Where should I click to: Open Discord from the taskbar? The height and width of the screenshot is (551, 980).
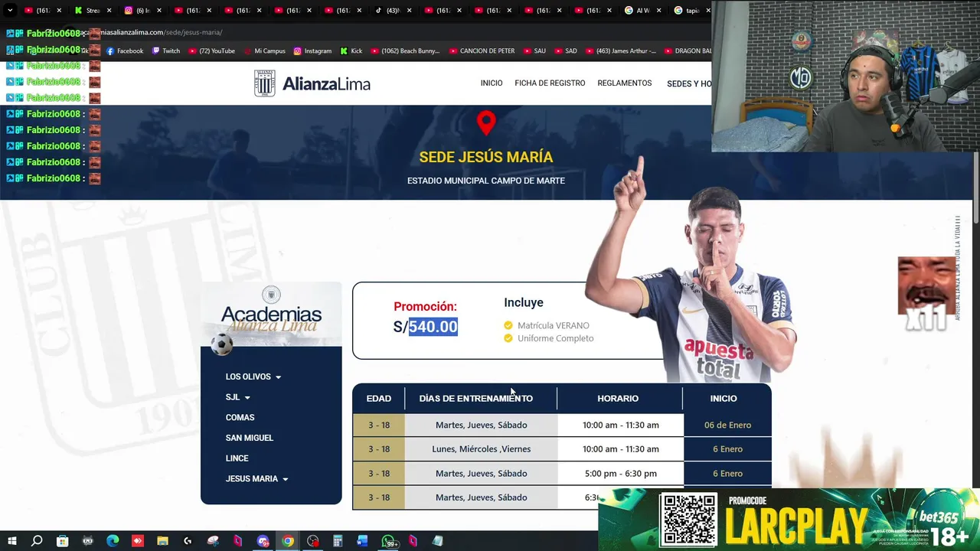(263, 541)
